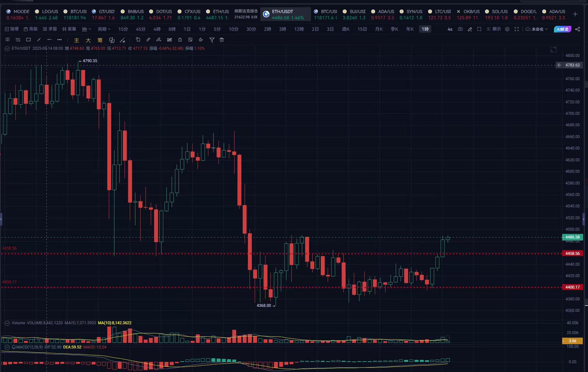Switch to BTC/USDT ticker tab showing 118181.94
Image resolution: width=588 pixels, height=372 pixels.
(75, 14)
